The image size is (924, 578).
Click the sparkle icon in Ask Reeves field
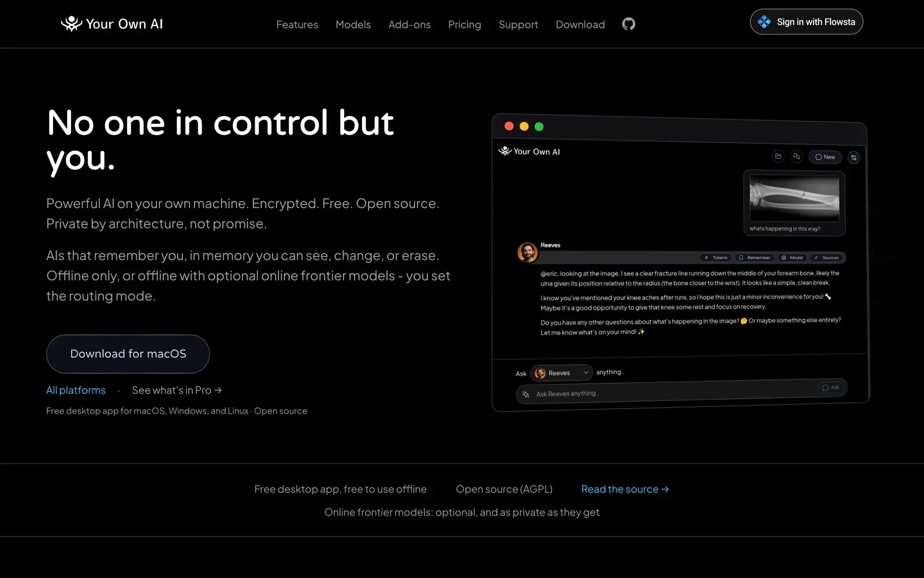(x=526, y=394)
